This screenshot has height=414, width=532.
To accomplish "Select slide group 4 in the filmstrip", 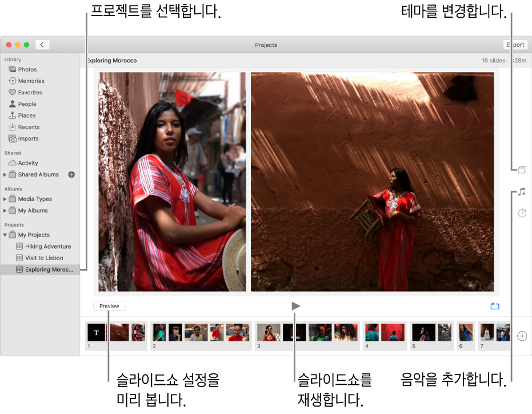I will coord(385,336).
